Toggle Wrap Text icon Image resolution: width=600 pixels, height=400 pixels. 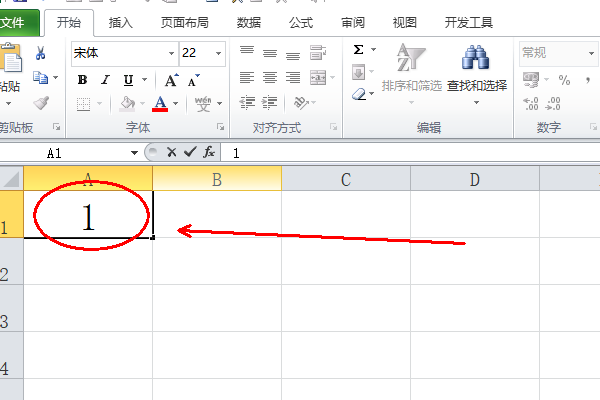(318, 52)
